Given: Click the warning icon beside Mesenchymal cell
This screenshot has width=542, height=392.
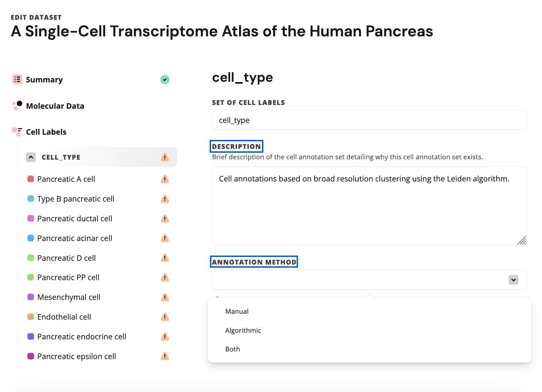Looking at the screenshot, I should pyautogui.click(x=165, y=297).
